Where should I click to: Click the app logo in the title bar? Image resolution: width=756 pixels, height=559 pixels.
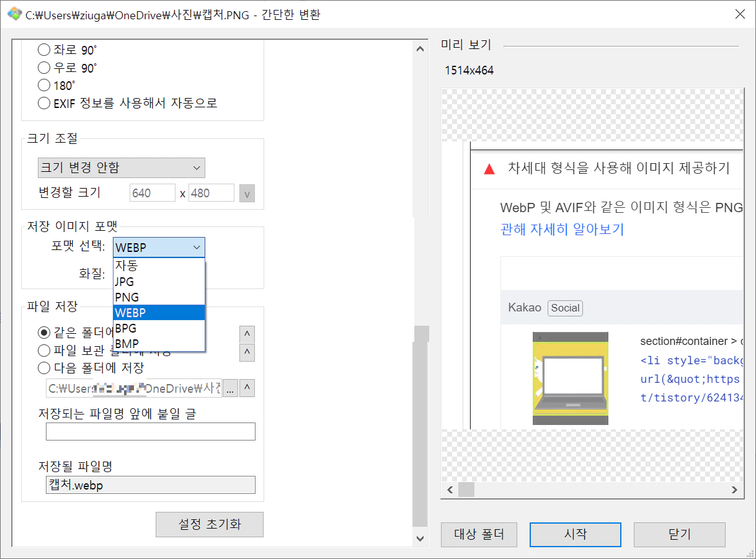coord(14,14)
